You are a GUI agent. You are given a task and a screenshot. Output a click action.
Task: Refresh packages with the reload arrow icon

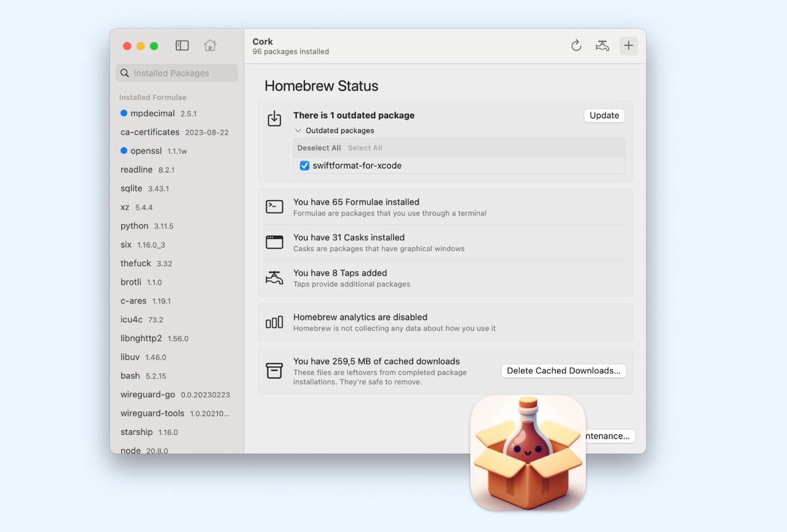click(576, 46)
